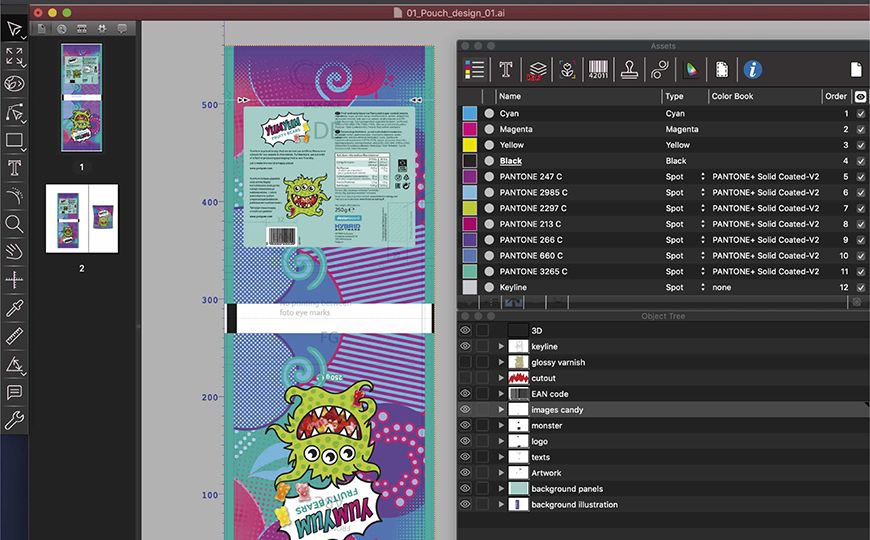Open the color gamut profile view
This screenshot has width=870, height=540.
tap(691, 70)
